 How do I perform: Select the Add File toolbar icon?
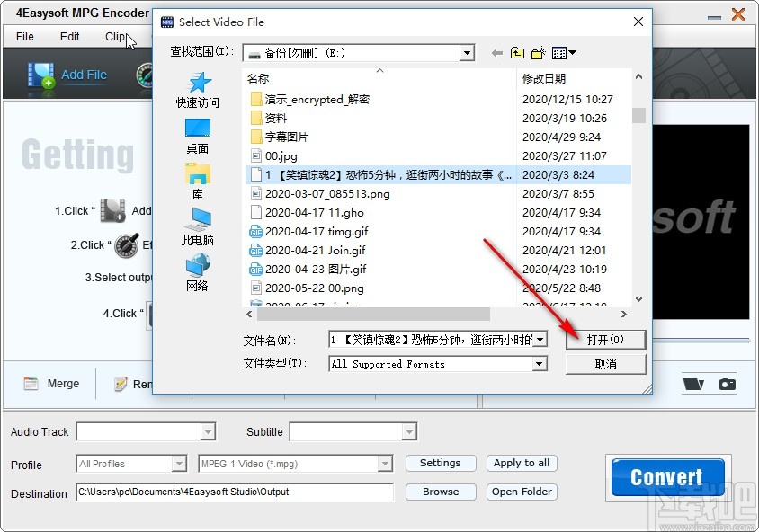(40, 74)
